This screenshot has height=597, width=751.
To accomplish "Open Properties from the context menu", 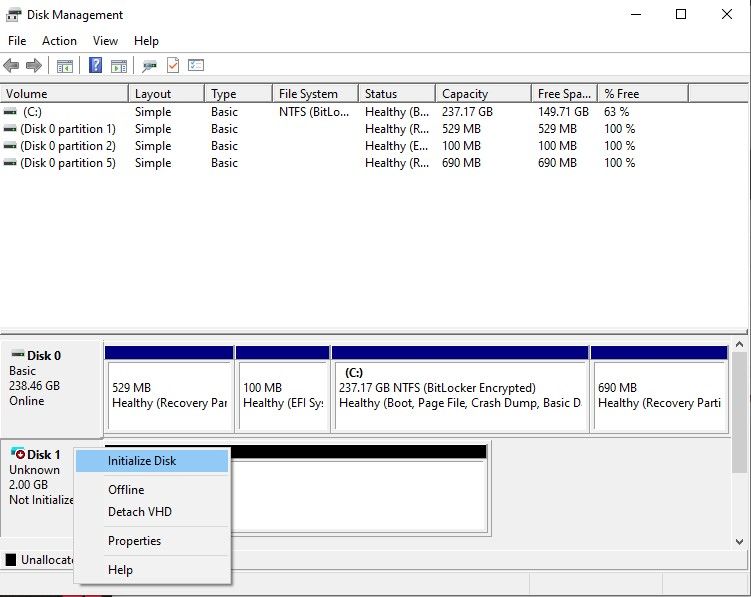I will 152,540.
